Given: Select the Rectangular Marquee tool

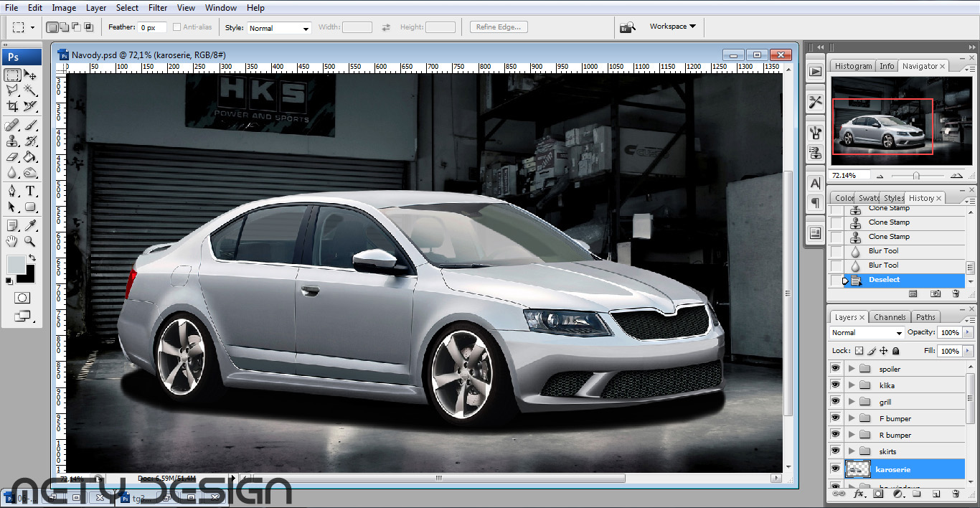Looking at the screenshot, I should click(x=12, y=75).
